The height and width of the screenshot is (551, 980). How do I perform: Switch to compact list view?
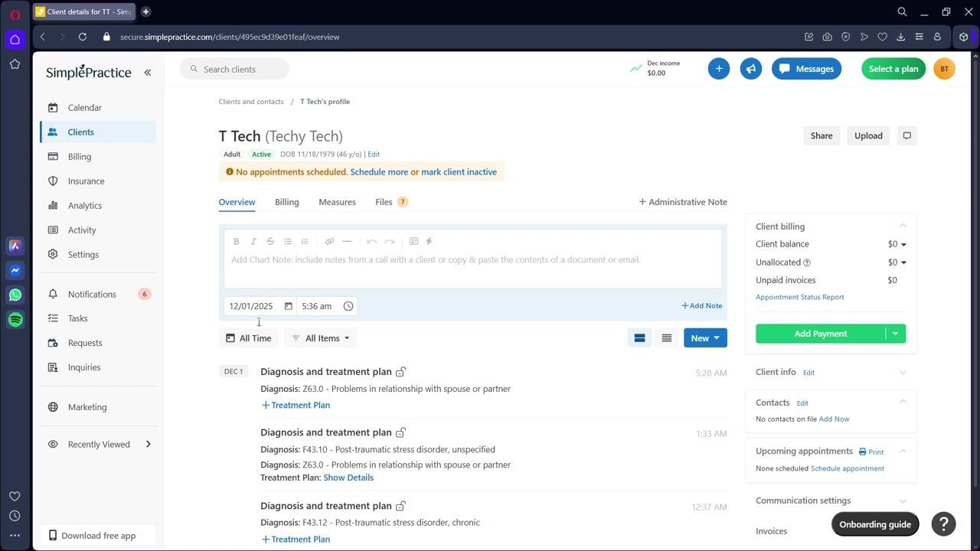click(667, 338)
